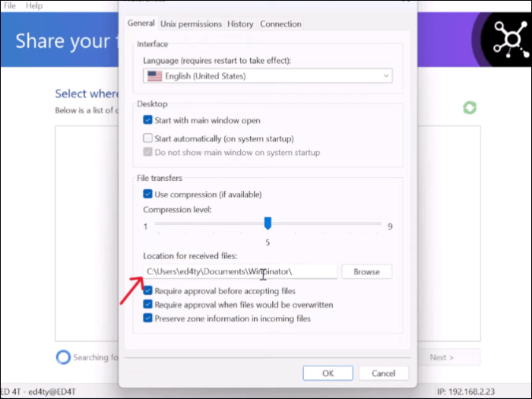Click the Location for received files label
This screenshot has width=532, height=399.
click(x=190, y=256)
